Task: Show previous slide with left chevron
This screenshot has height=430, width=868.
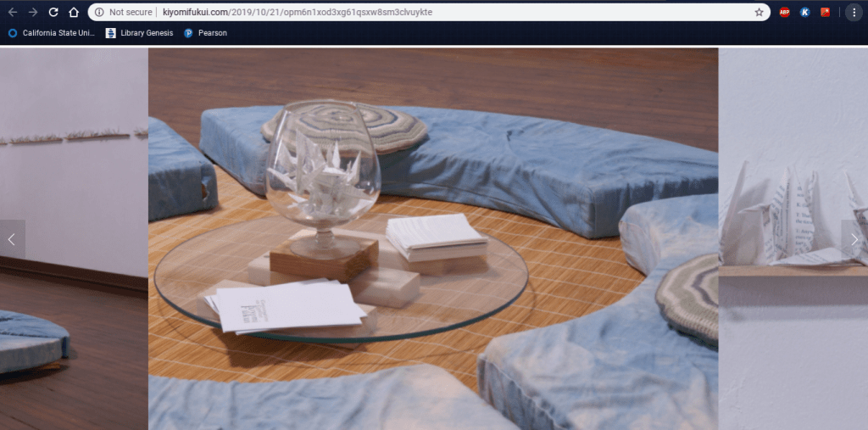Action: (12, 239)
